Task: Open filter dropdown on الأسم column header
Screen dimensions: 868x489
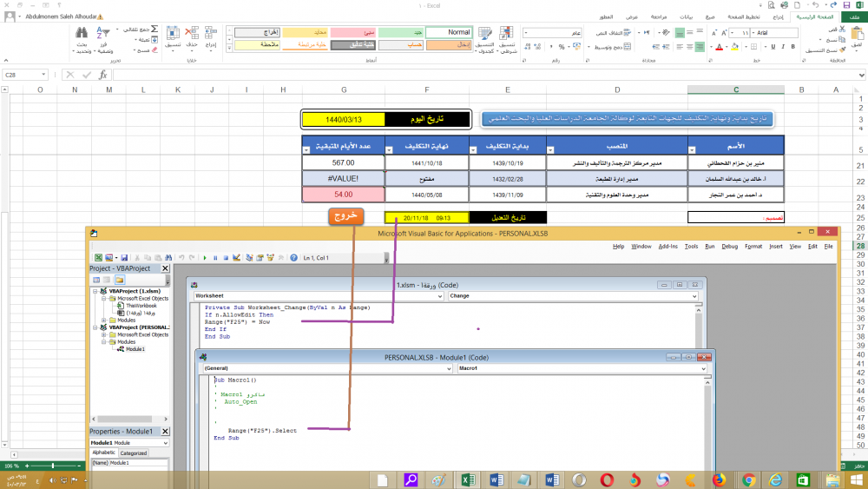Action: pos(692,150)
